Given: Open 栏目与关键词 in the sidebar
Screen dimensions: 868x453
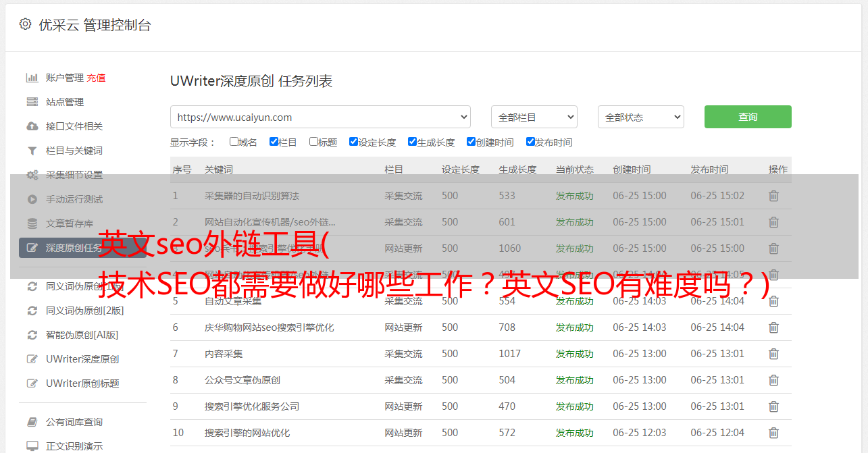Looking at the screenshot, I should [x=74, y=151].
